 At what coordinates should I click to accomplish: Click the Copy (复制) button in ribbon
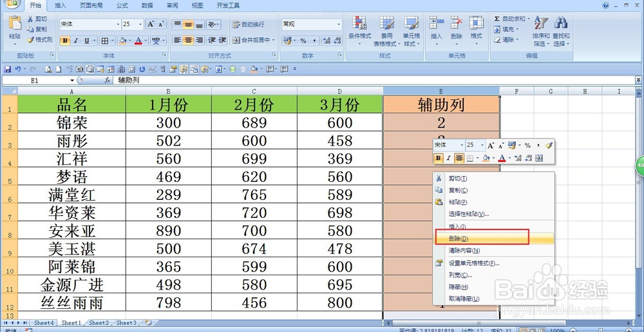[x=37, y=29]
